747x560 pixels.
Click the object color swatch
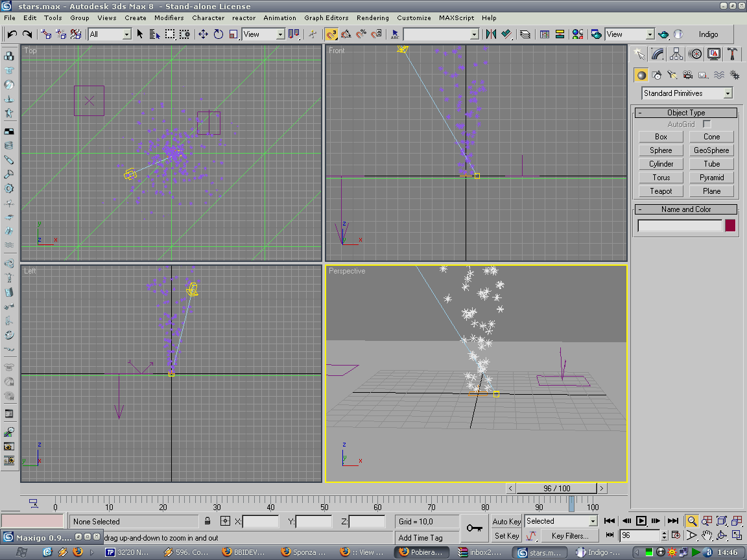tap(730, 226)
